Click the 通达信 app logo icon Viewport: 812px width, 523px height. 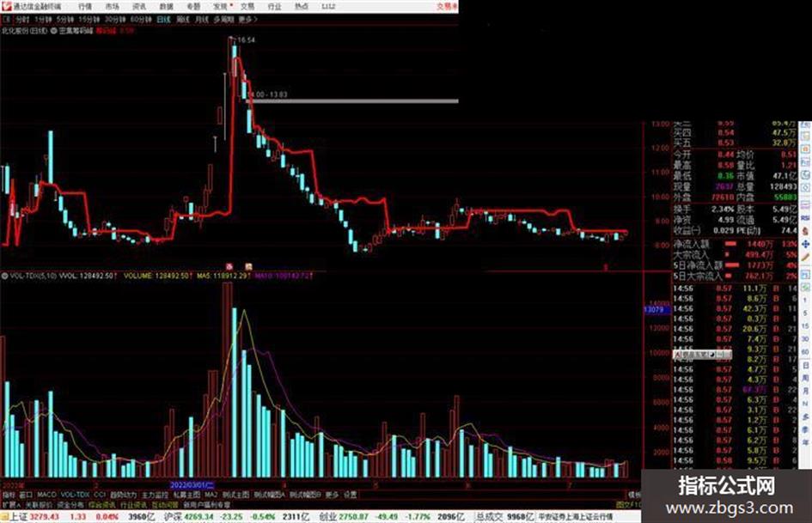[6, 6]
